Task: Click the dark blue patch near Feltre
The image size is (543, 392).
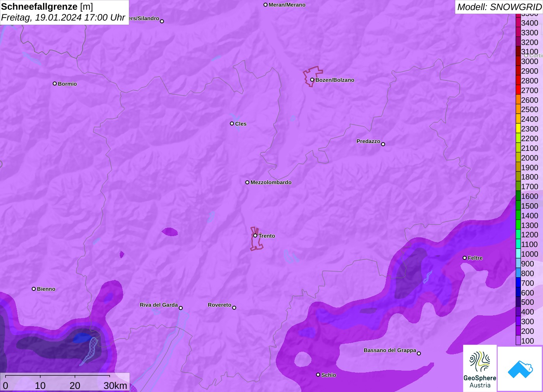Action: click(411, 273)
